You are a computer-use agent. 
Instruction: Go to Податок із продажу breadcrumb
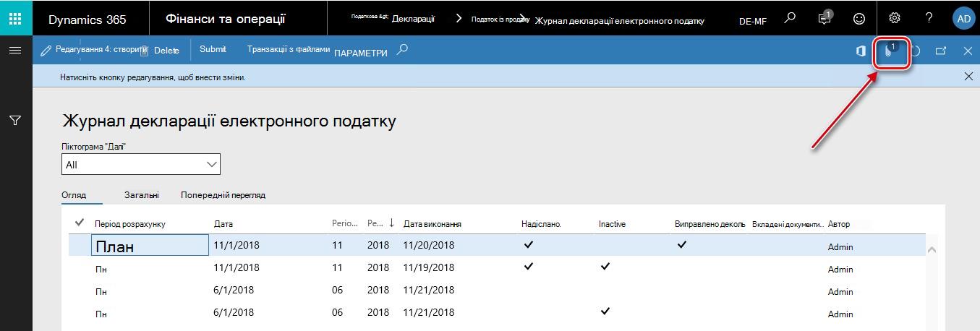coord(500,19)
